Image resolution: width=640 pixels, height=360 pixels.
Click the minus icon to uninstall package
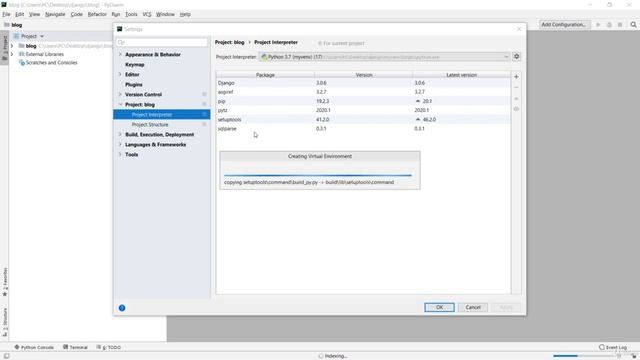pos(516,87)
